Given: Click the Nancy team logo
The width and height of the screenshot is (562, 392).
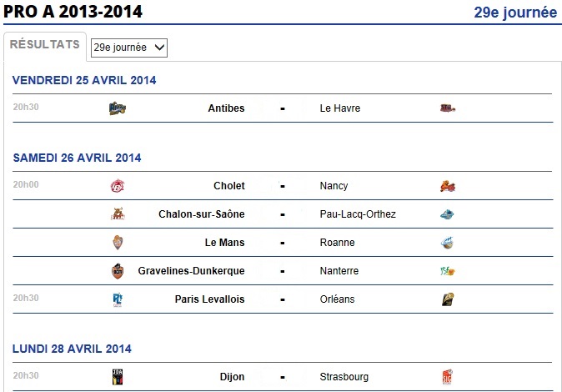Looking at the screenshot, I should (x=448, y=186).
